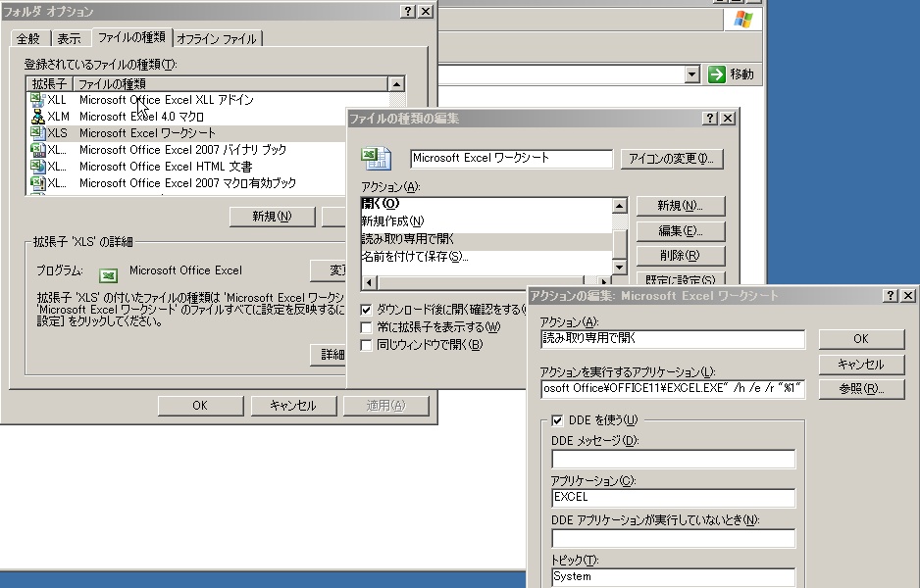Enable always show extension checkbox
Viewport: 920px width, 588px height.
click(x=366, y=327)
